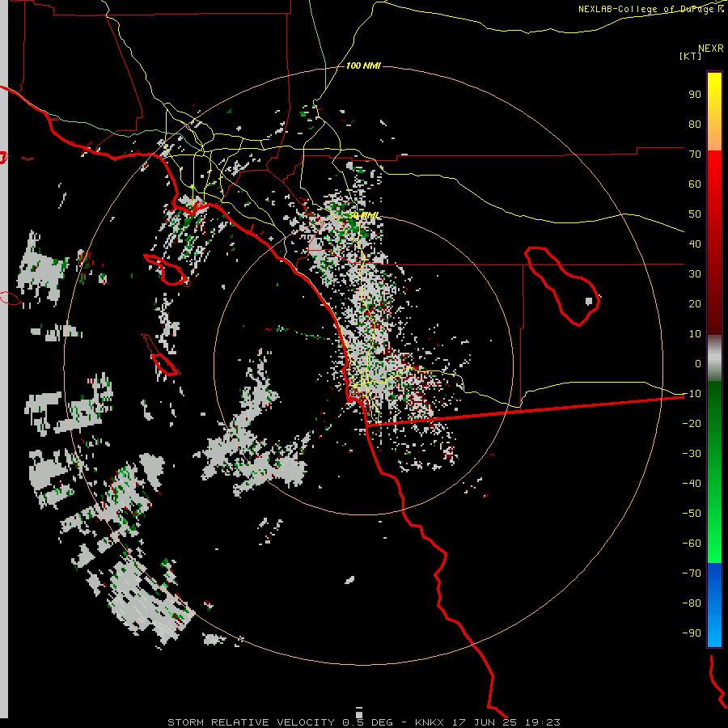Screen dimensions: 728x728
Task: Select the -80 value on the velocity scale
Action: tap(692, 603)
